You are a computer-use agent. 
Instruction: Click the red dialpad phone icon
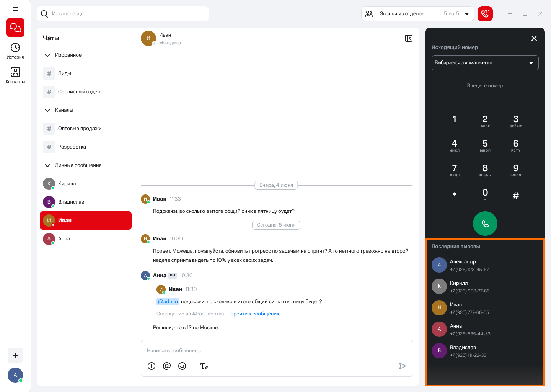[485, 14]
